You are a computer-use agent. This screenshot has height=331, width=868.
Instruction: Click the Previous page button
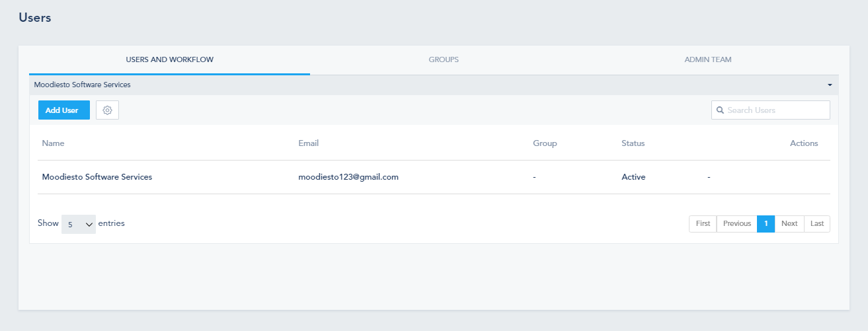pos(737,223)
